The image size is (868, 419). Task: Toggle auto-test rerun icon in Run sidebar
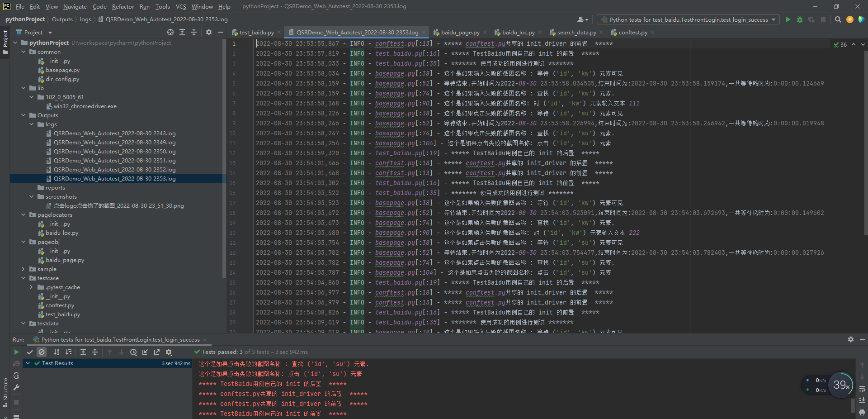(16, 376)
